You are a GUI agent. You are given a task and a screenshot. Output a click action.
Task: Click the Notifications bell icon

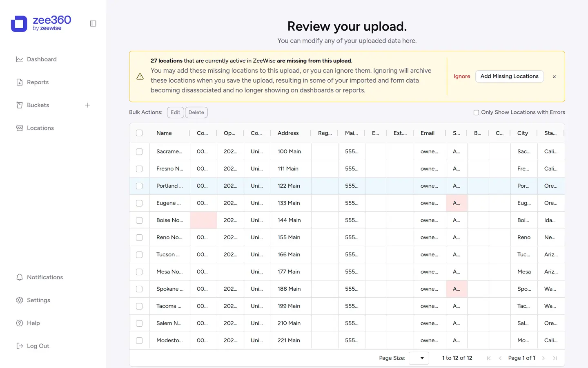coord(19,277)
